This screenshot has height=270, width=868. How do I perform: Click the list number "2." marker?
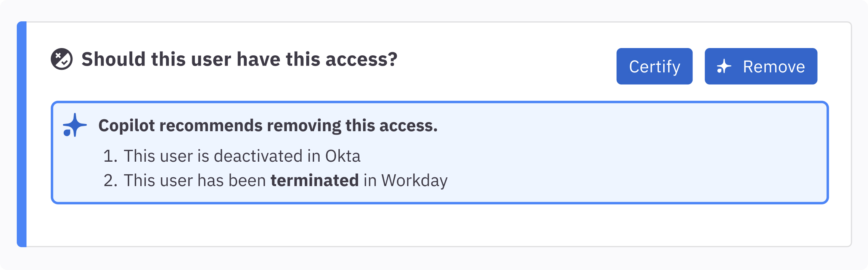(110, 180)
